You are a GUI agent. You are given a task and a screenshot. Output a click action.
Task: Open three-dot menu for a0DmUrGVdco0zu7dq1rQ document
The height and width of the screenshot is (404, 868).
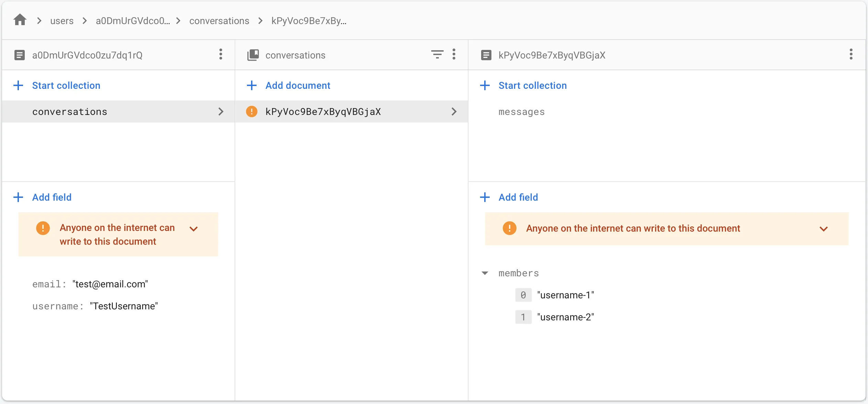pos(221,54)
